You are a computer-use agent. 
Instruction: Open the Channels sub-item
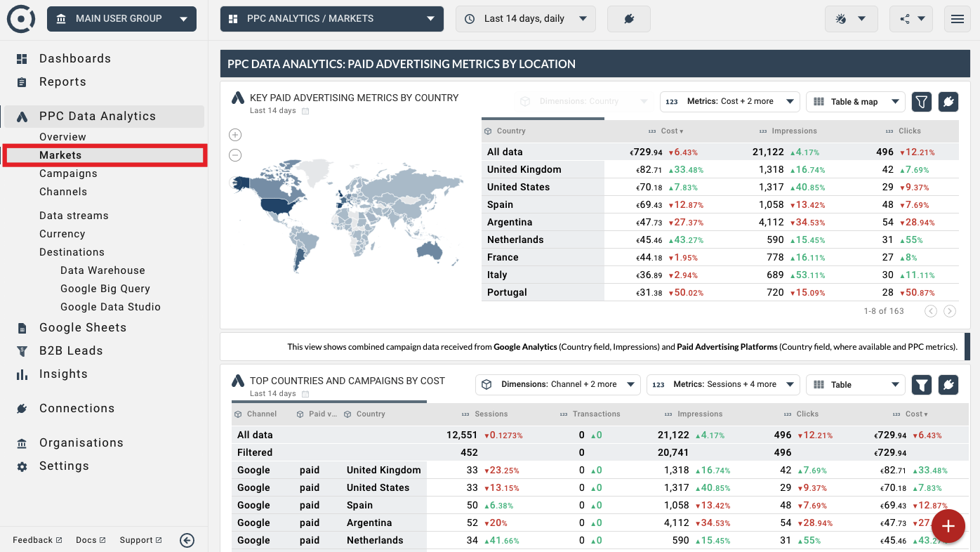pos(63,192)
